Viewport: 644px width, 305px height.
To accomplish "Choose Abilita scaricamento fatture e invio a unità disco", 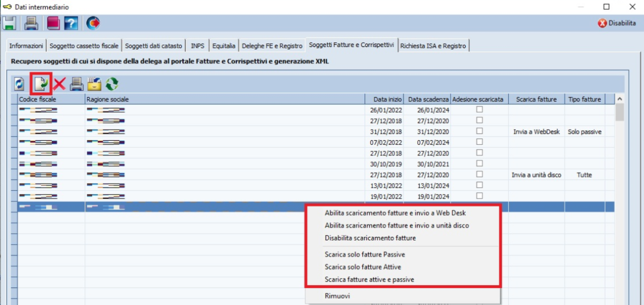I will tap(397, 225).
